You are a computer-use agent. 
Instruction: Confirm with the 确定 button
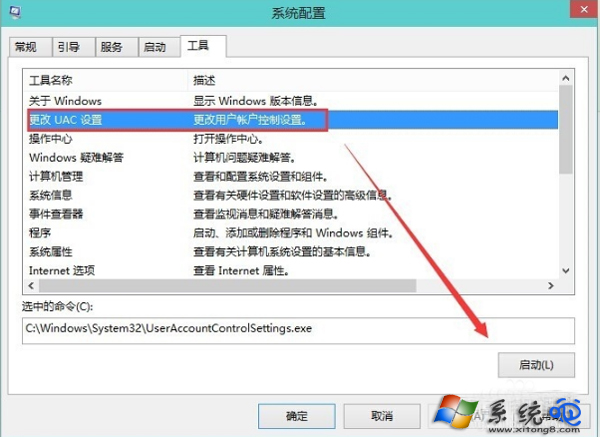[297, 416]
